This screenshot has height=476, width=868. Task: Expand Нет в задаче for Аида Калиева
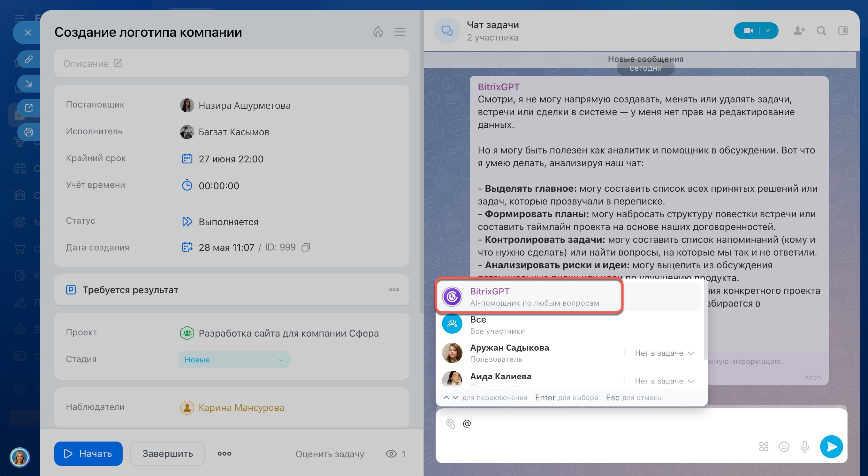point(664,381)
